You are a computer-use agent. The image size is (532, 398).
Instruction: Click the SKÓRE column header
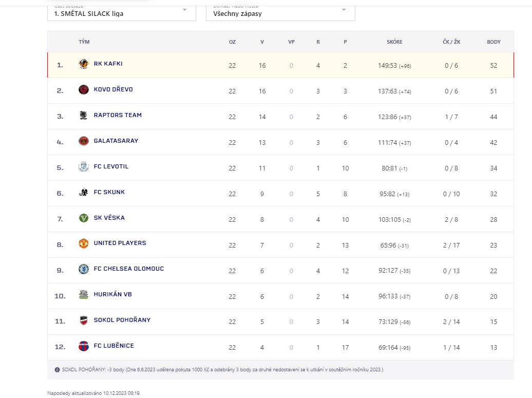click(x=394, y=42)
